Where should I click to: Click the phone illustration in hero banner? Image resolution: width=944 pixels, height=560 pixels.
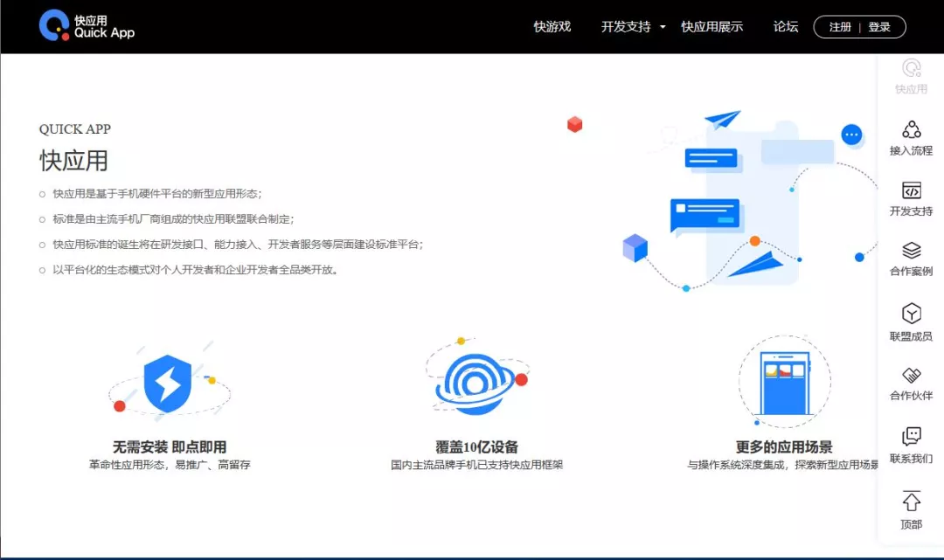(x=753, y=204)
